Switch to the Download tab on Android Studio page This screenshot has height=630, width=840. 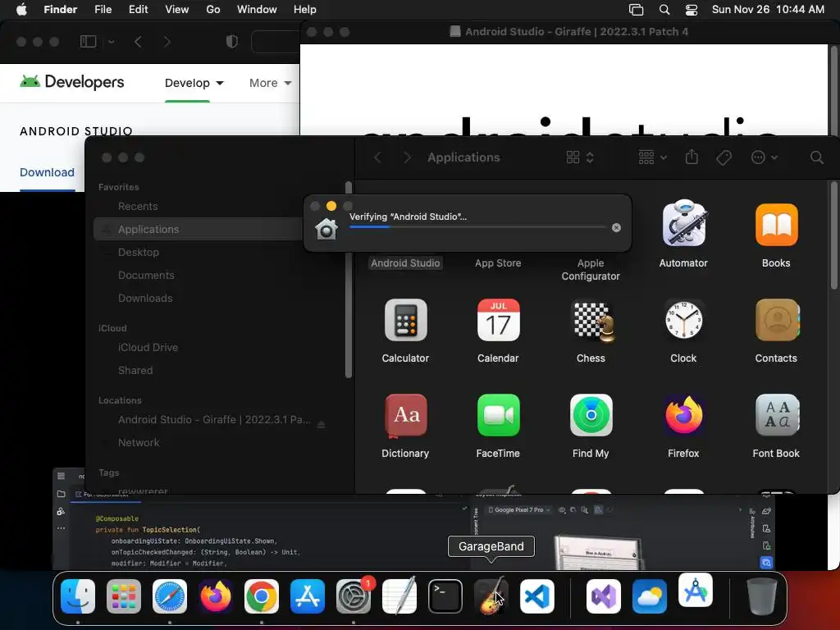tap(47, 172)
